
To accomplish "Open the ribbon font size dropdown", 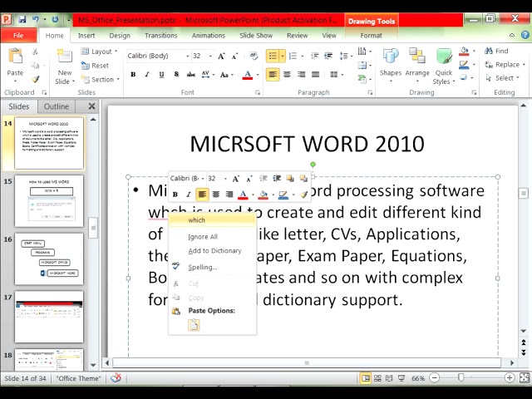I will coord(210,56).
